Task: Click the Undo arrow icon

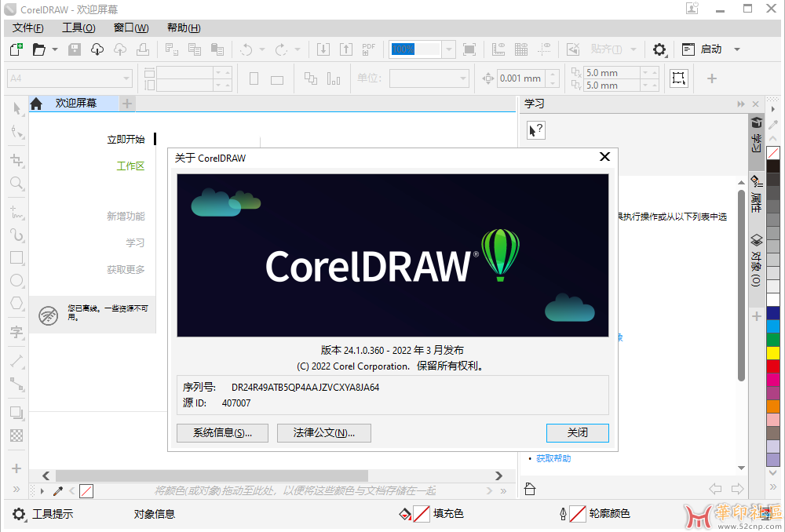Action: (x=246, y=49)
